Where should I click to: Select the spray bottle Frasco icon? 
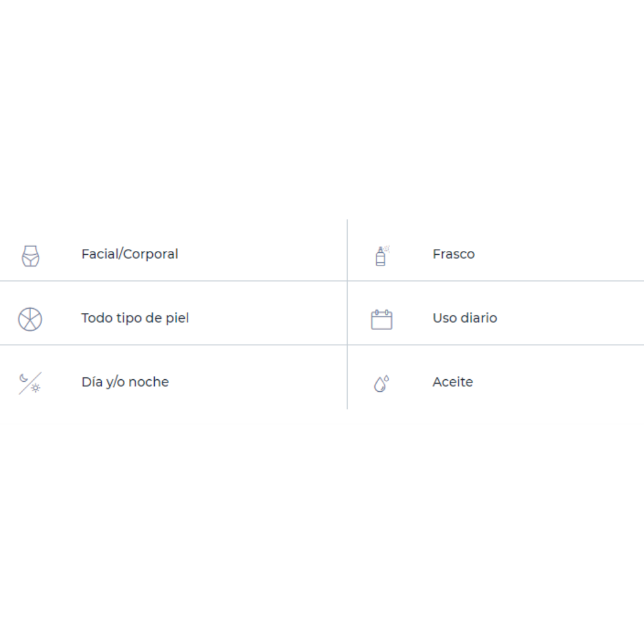pos(382,256)
